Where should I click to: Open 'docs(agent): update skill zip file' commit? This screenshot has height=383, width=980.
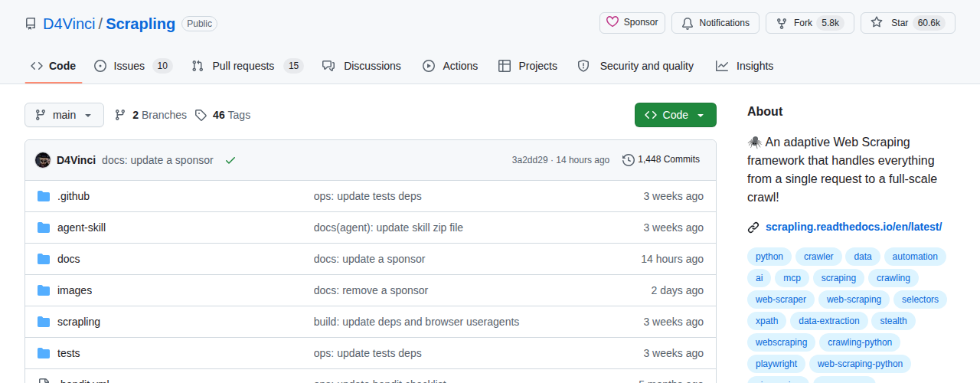[388, 228]
